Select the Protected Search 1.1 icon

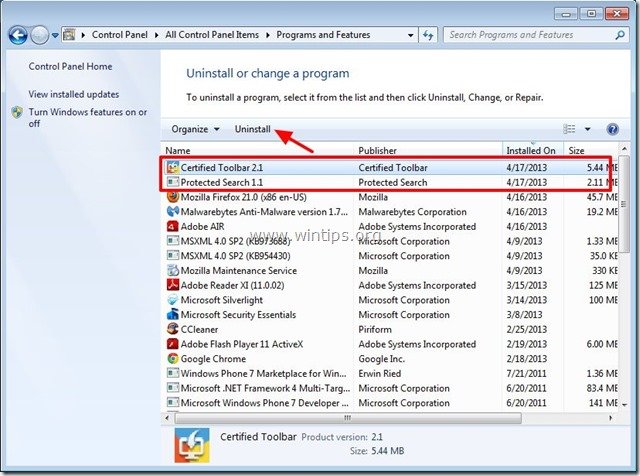(173, 182)
